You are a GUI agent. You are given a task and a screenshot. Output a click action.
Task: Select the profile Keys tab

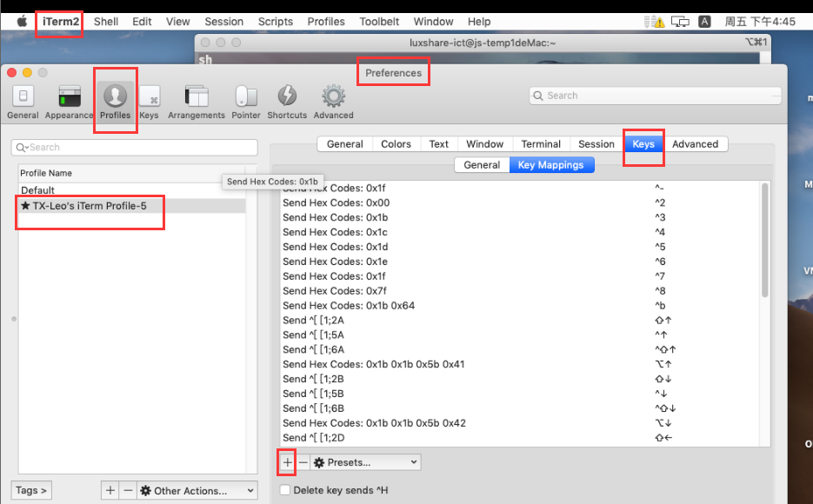[x=643, y=144]
